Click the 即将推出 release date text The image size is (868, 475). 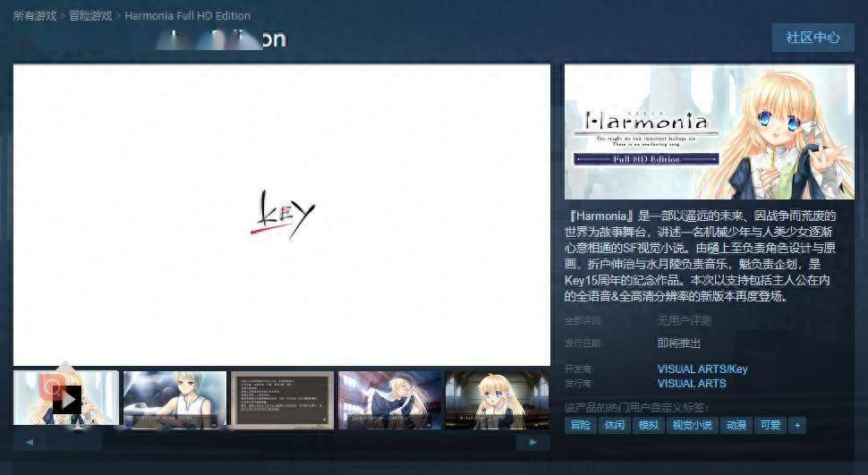coord(678,344)
